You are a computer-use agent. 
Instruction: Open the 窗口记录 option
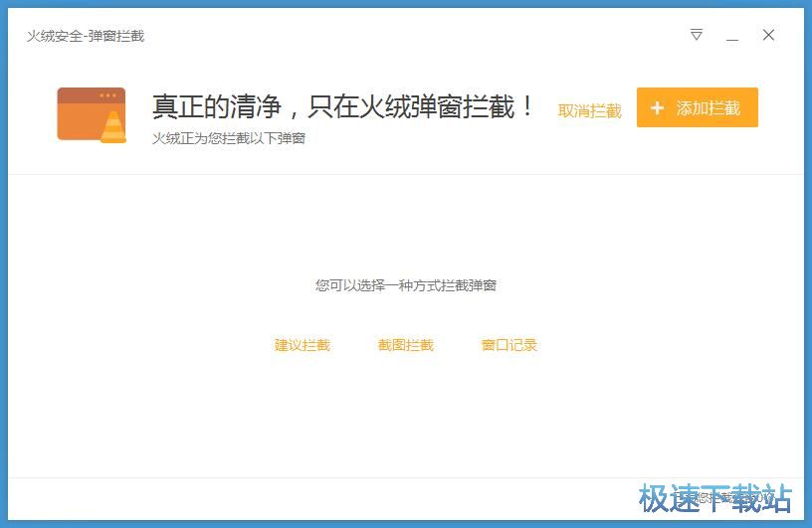pyautogui.click(x=509, y=345)
